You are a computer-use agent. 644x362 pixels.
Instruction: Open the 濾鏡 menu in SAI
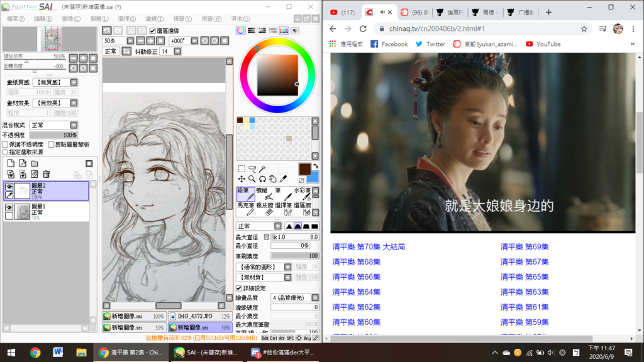click(x=155, y=19)
